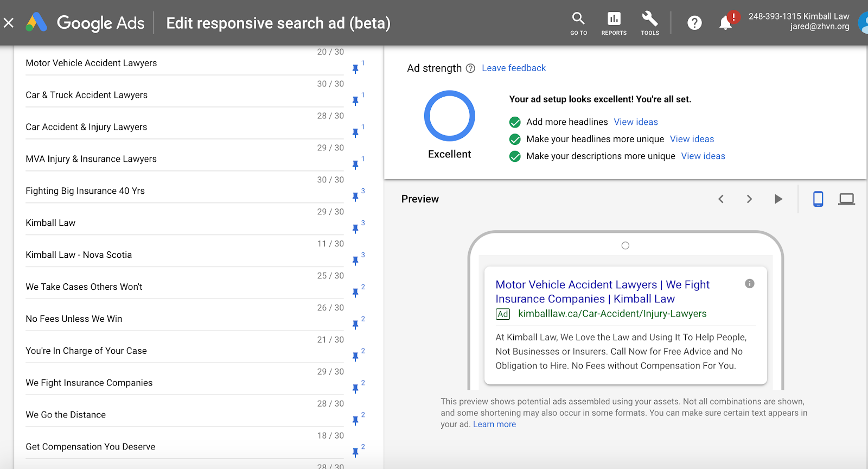The height and width of the screenshot is (469, 868).
Task: Open View ideas for Add more headlines
Action: (x=636, y=122)
